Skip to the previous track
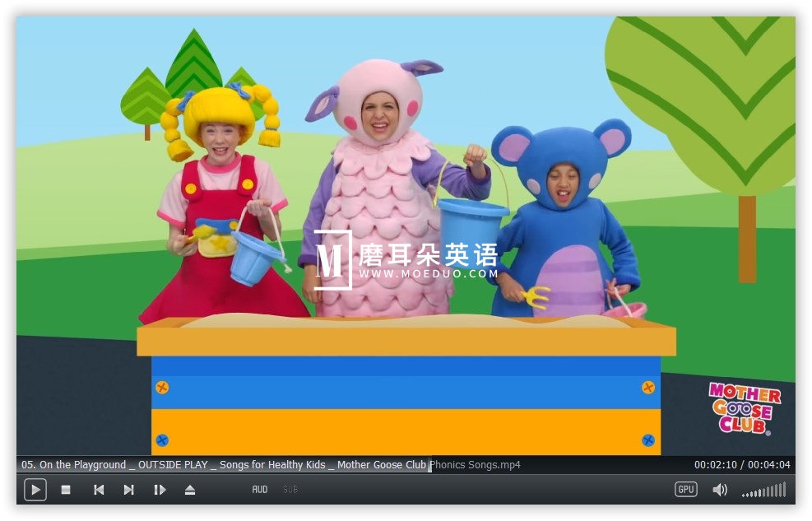The height and width of the screenshot is (521, 812). pos(98,490)
